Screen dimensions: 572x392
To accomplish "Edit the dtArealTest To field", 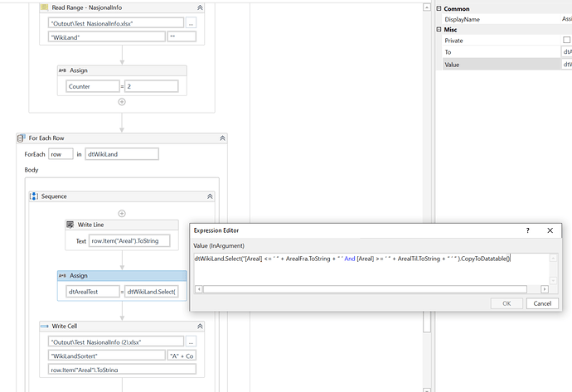I will pos(93,292).
